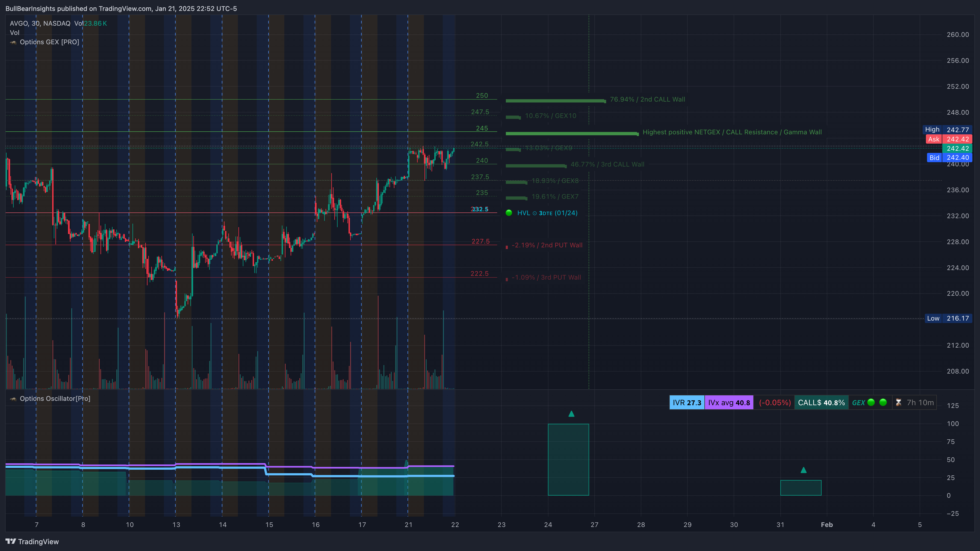Click the Options Oscillator[Pro] indicator icon
Screen dimensions: 980x551
[x=13, y=399]
